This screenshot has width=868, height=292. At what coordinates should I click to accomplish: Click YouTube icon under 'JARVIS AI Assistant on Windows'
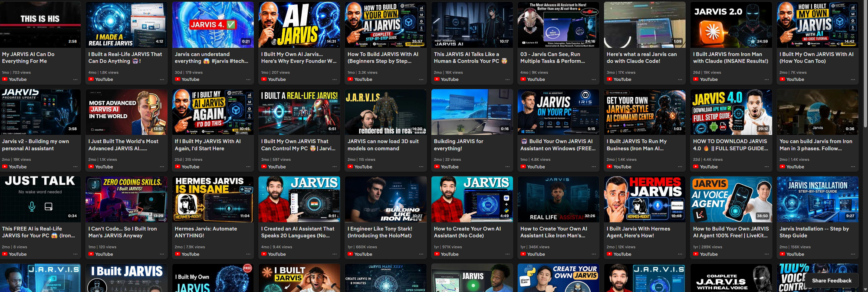[x=523, y=167]
